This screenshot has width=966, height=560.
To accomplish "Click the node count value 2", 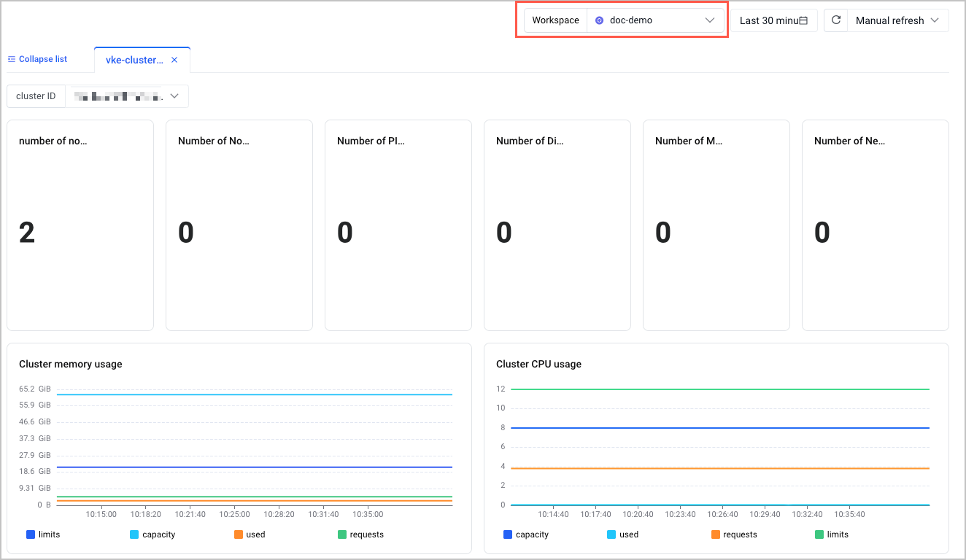I will pyautogui.click(x=27, y=233).
